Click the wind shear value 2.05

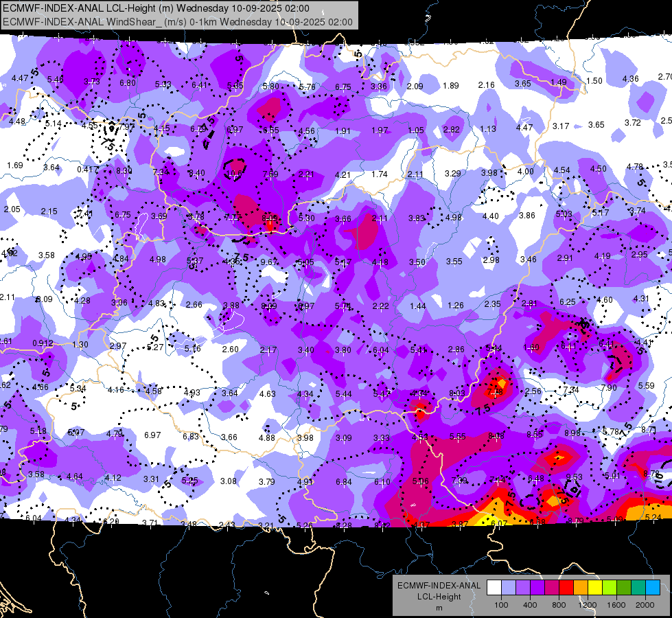[12, 209]
